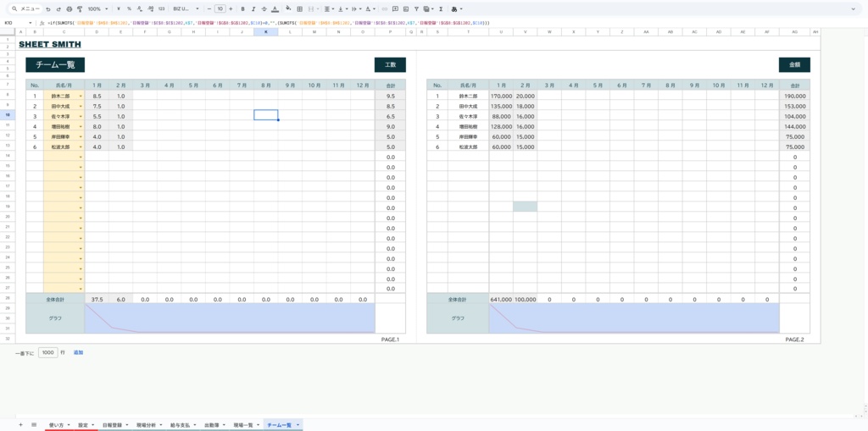Open dropdown in 田中大成 name cell
The height and width of the screenshot is (431, 868).
pos(81,106)
